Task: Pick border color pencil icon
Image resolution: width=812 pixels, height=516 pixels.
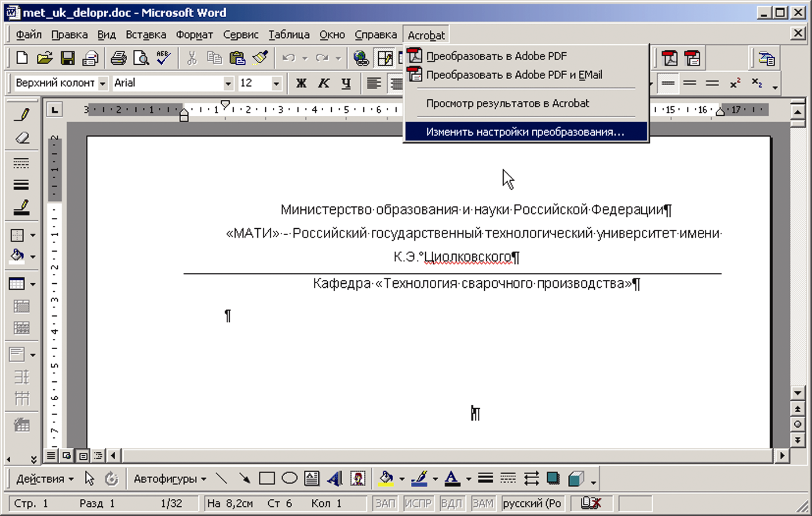Action: [x=22, y=208]
